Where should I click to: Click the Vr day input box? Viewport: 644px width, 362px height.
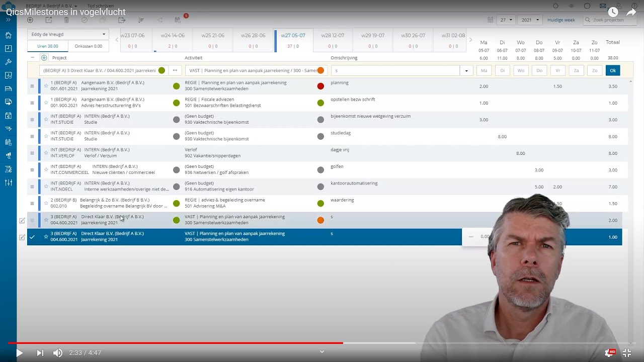557,70
